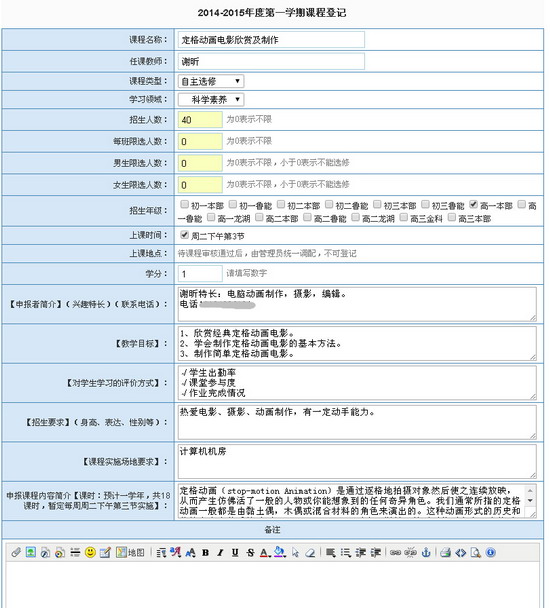550x608 pixels.
Task: Open the 课程类型 dropdown showing 自主选修
Action: coord(211,81)
